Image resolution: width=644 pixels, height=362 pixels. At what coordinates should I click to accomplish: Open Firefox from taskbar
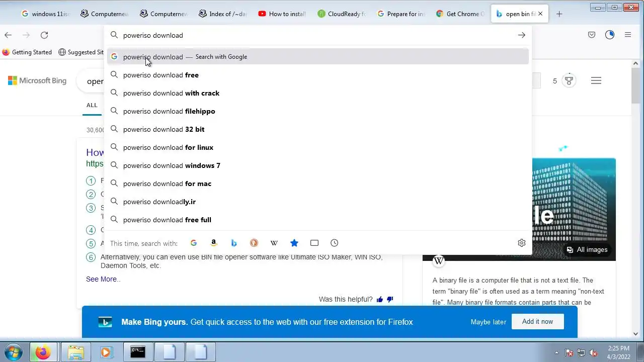coord(43,352)
